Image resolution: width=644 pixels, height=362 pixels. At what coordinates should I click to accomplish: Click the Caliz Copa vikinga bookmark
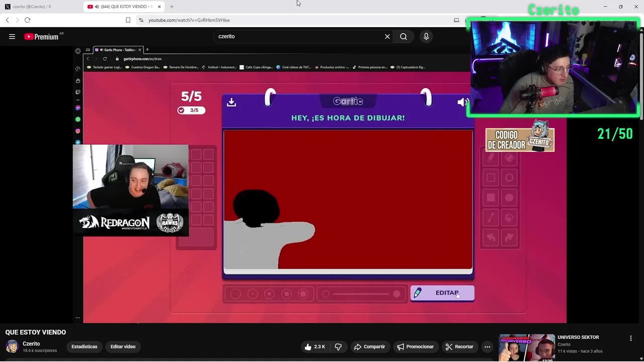(257, 67)
